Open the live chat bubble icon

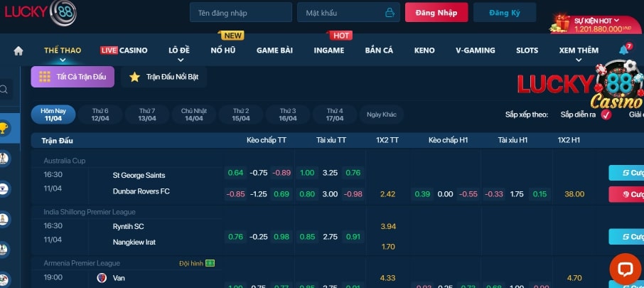625,269
